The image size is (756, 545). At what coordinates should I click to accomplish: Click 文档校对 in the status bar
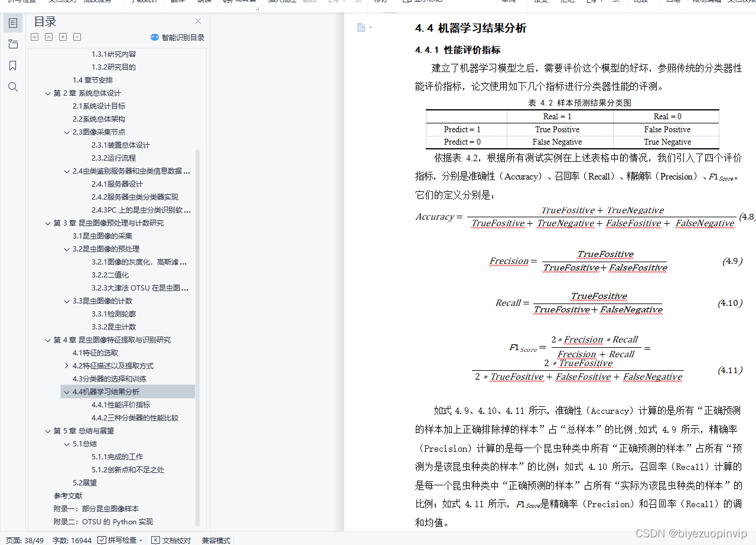[171, 540]
